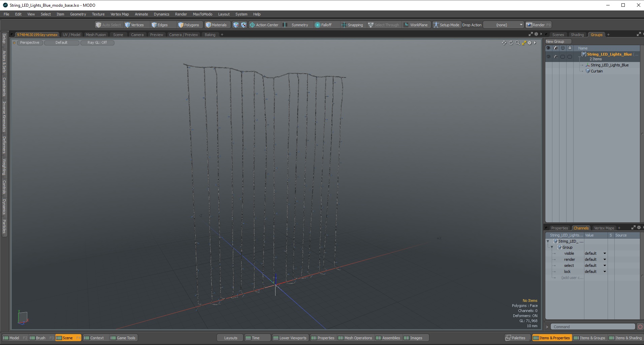Image resolution: width=644 pixels, height=345 pixels.
Task: Open the Properties tab in lower panel
Action: click(x=559, y=228)
